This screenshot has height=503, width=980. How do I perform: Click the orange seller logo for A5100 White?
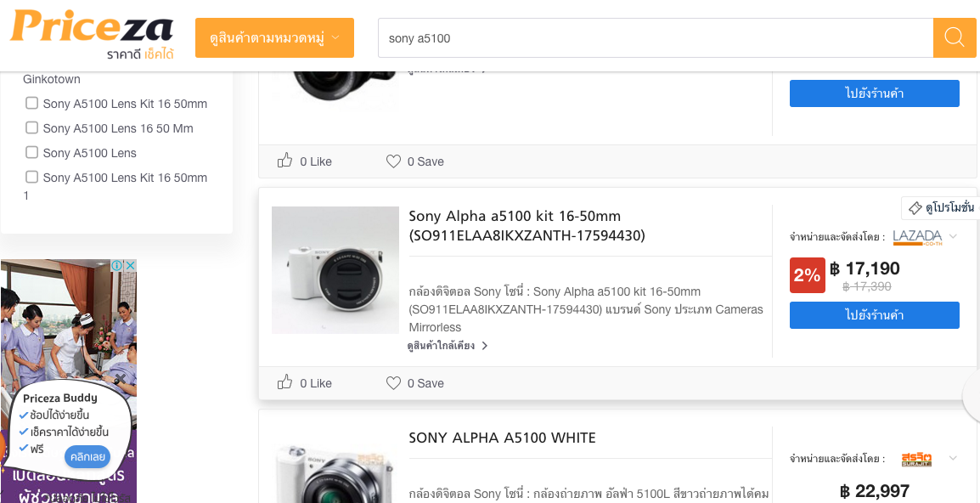coord(917,459)
